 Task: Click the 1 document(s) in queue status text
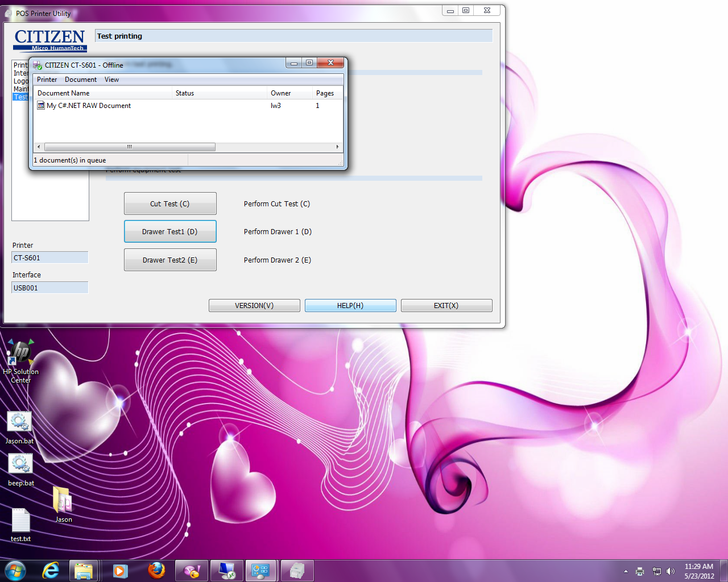pos(70,160)
